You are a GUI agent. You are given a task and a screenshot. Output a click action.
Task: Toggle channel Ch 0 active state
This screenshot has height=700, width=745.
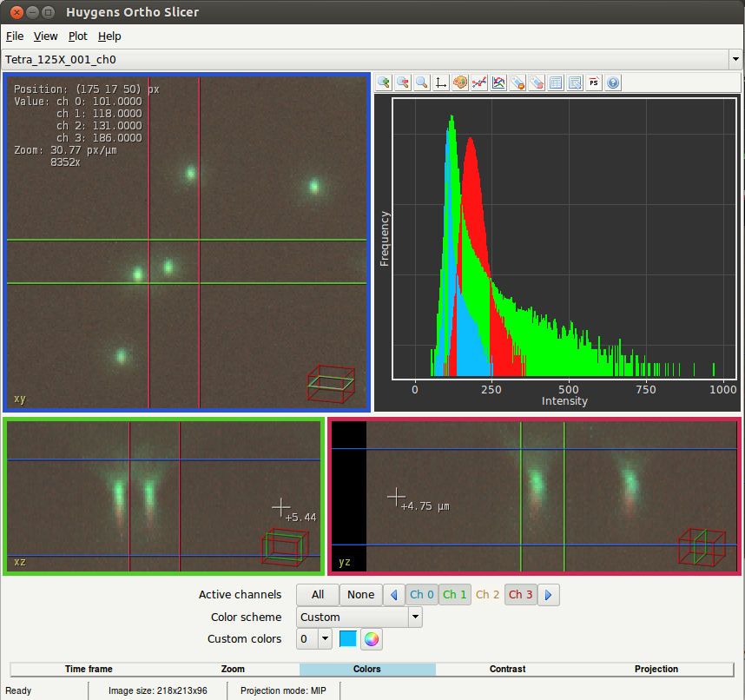click(422, 595)
